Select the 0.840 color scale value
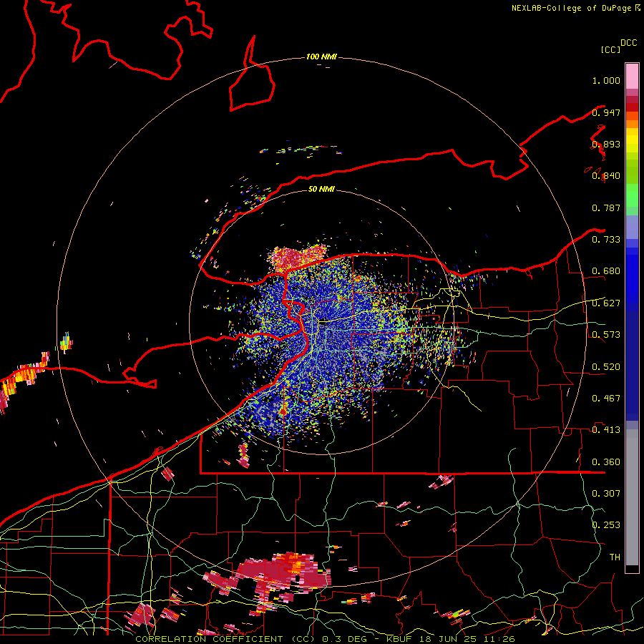644x644 pixels. pos(606,176)
